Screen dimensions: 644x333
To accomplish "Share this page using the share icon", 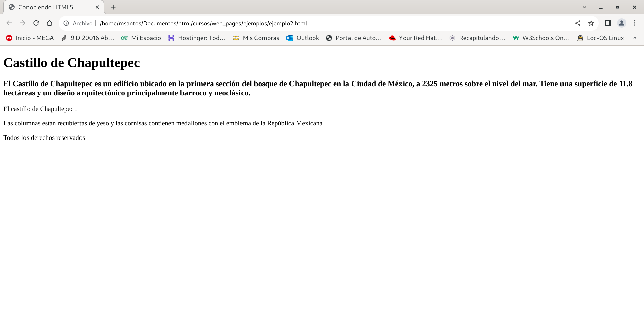I will (578, 23).
